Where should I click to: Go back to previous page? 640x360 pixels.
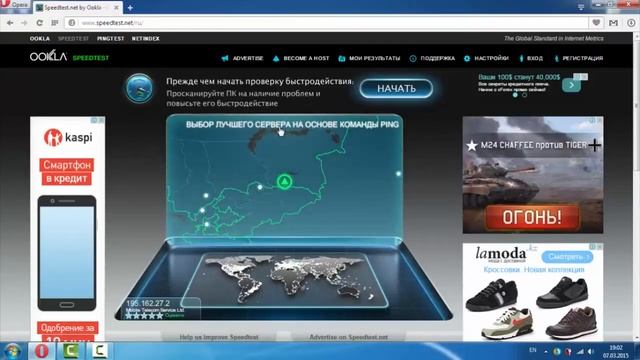tap(10, 23)
